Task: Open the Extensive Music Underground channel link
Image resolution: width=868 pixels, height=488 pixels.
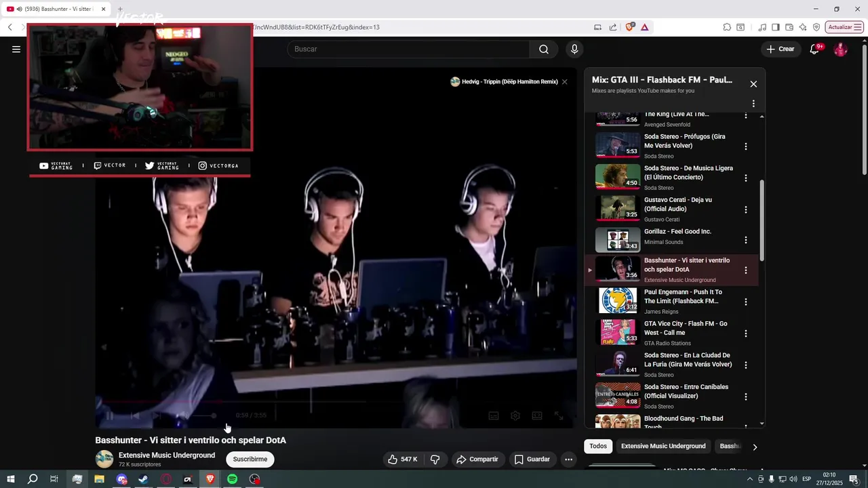Action: (167, 455)
